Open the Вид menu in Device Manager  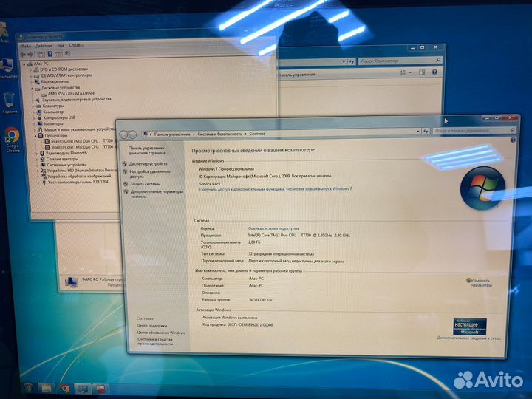tap(61, 45)
